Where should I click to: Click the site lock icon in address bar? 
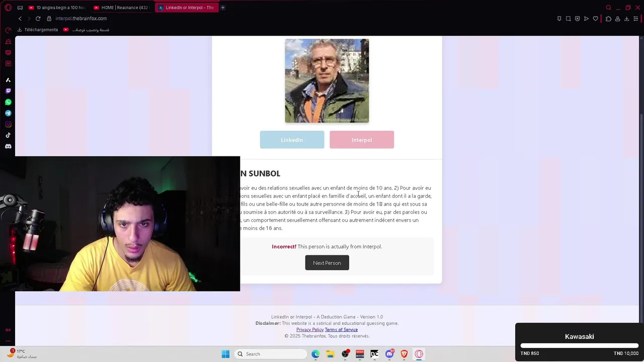49,19
